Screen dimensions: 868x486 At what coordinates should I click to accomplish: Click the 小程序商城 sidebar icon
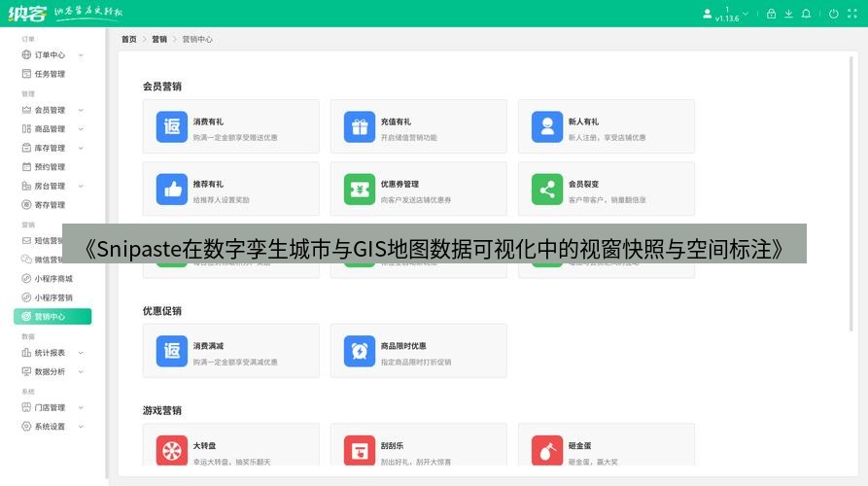26,278
